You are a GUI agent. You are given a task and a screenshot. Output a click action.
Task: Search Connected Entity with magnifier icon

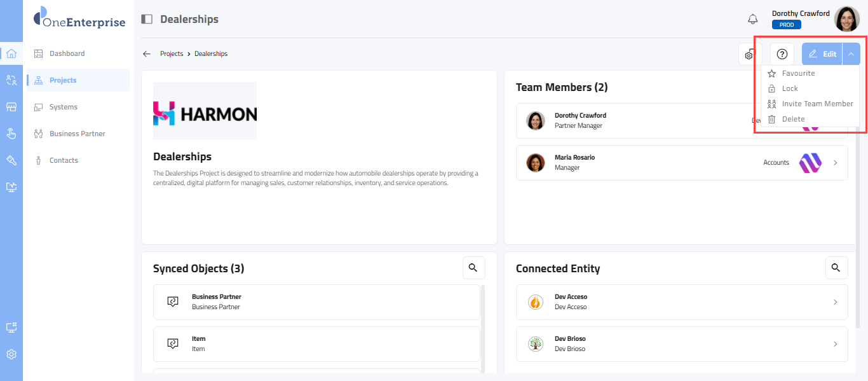[x=836, y=268]
